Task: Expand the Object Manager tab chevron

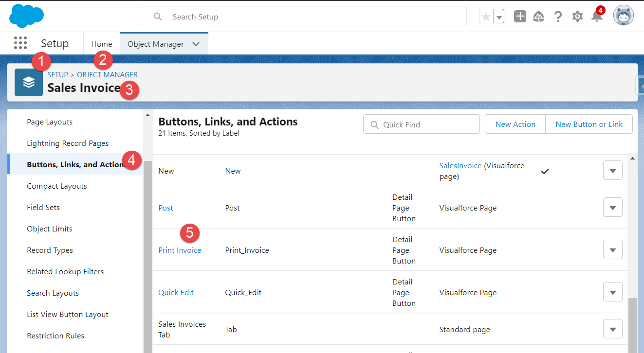Action: [196, 44]
